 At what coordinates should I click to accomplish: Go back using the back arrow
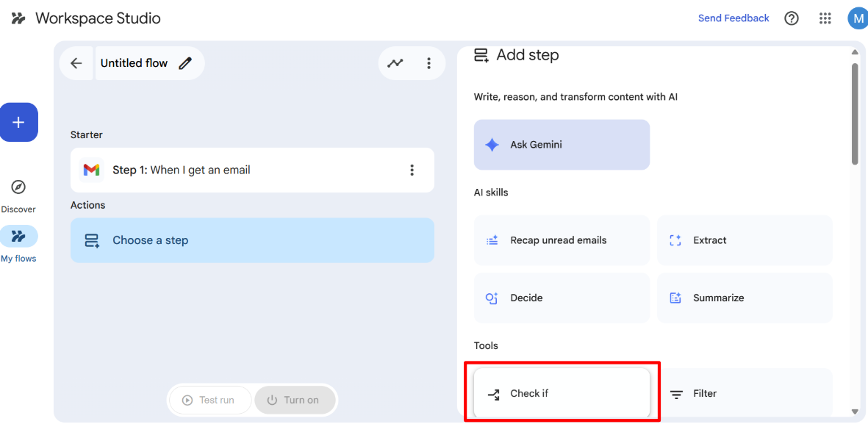coord(76,63)
